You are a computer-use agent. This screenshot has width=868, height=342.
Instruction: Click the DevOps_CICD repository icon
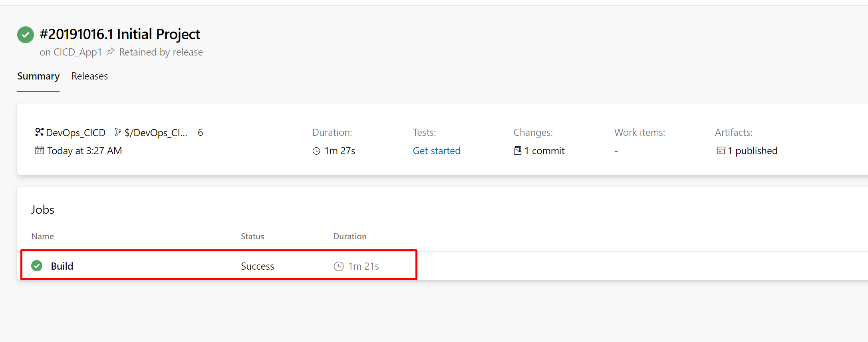(39, 132)
